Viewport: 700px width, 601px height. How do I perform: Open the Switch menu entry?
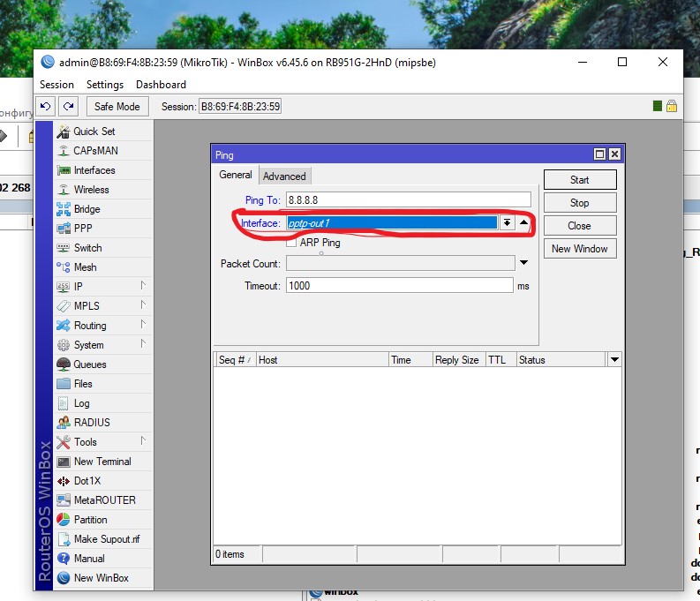tap(103, 248)
